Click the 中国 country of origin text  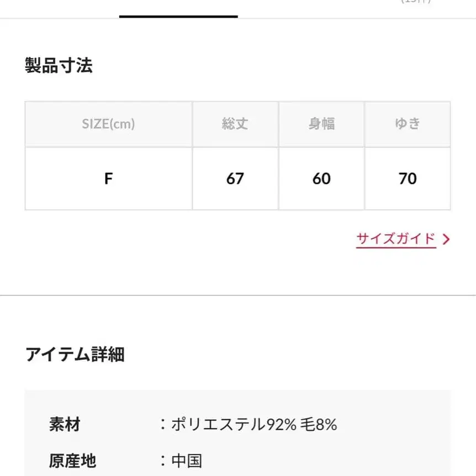pos(192,460)
